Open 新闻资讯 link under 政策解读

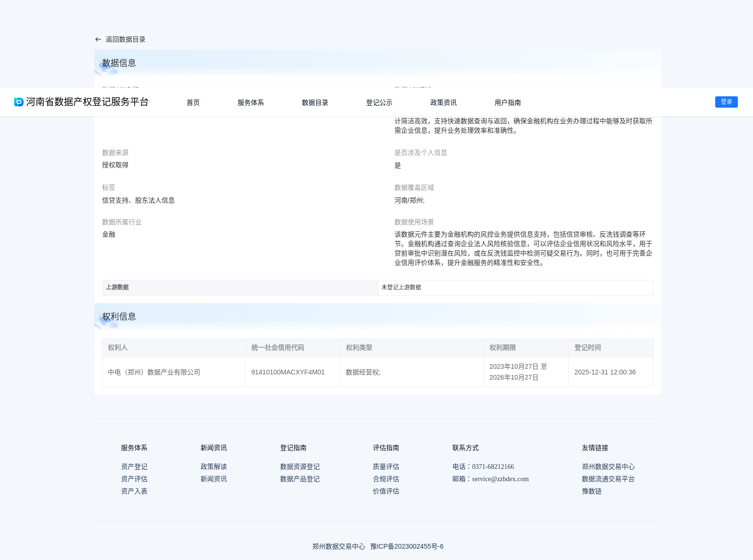(x=214, y=479)
